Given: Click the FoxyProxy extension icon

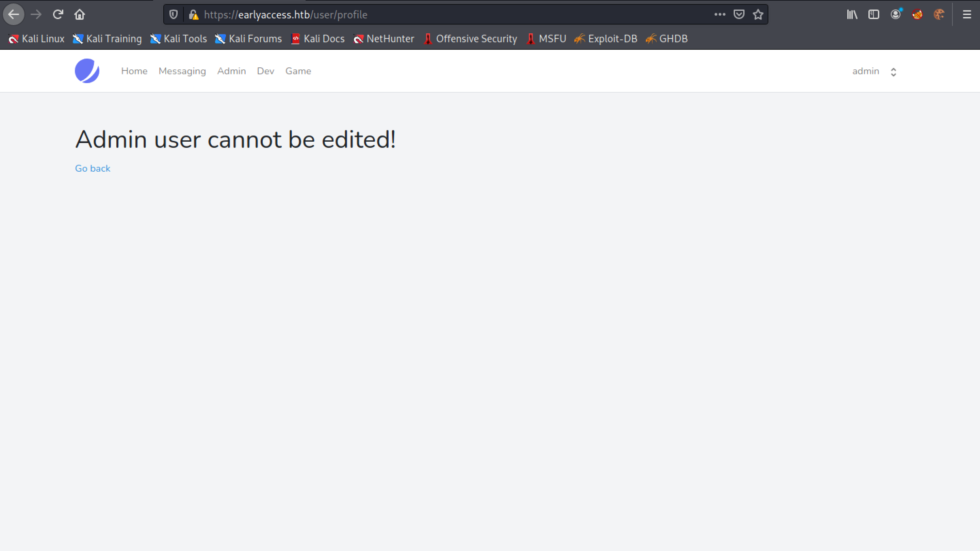Looking at the screenshot, I should click(917, 14).
